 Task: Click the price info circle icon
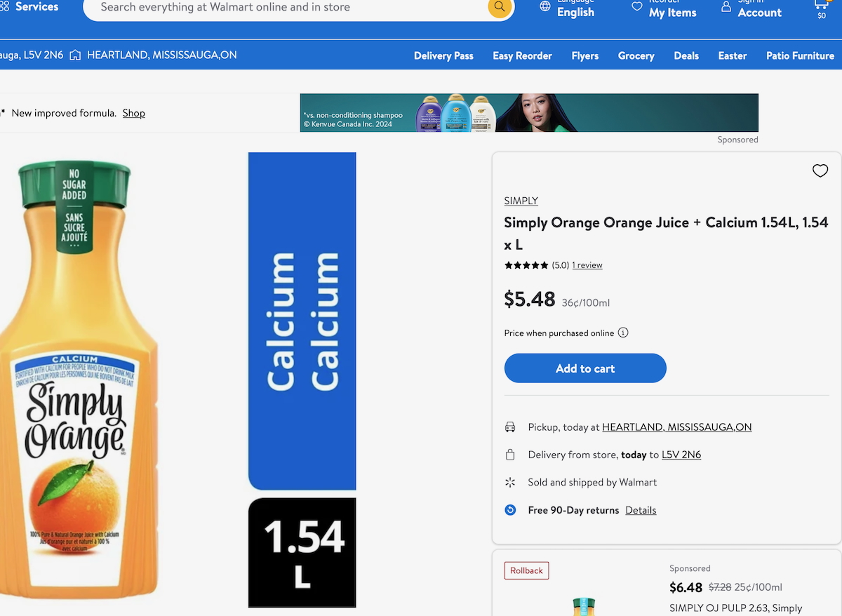623,333
